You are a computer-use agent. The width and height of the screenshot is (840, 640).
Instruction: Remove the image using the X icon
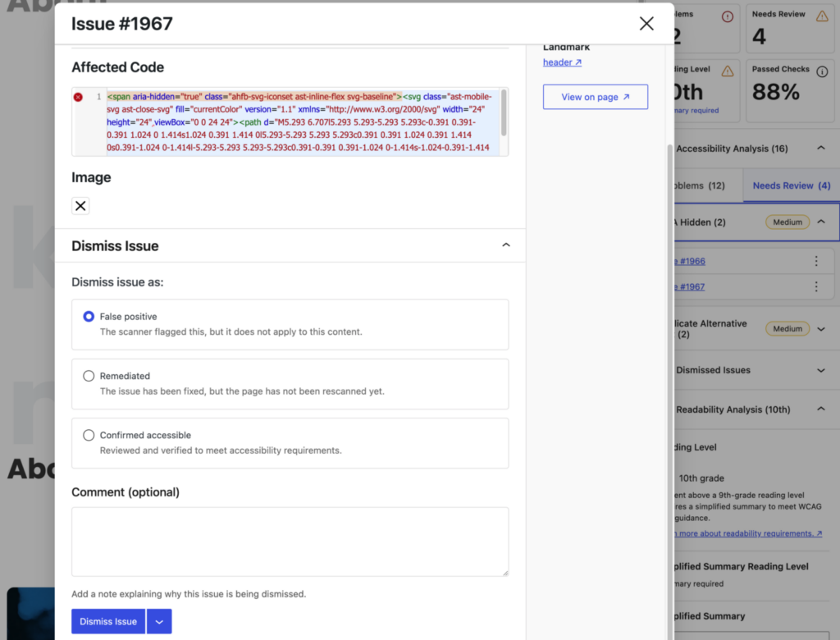80,205
